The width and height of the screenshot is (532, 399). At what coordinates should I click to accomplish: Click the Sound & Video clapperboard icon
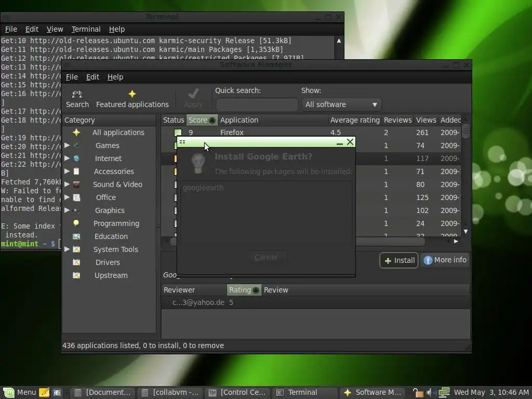76,184
